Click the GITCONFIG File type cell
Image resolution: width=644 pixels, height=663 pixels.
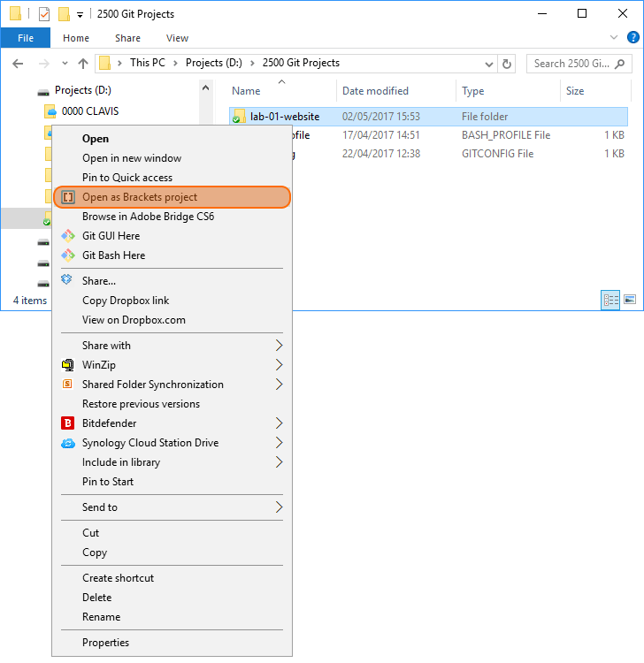point(498,154)
